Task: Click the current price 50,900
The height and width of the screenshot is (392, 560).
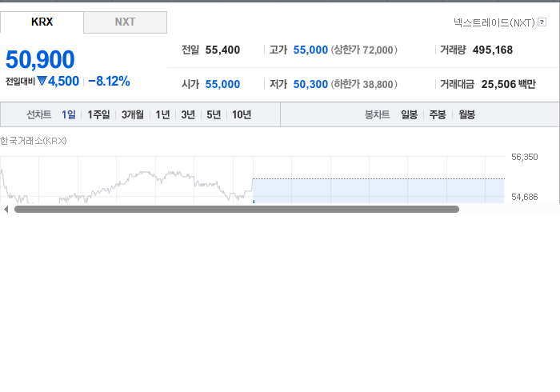Action: (x=40, y=59)
